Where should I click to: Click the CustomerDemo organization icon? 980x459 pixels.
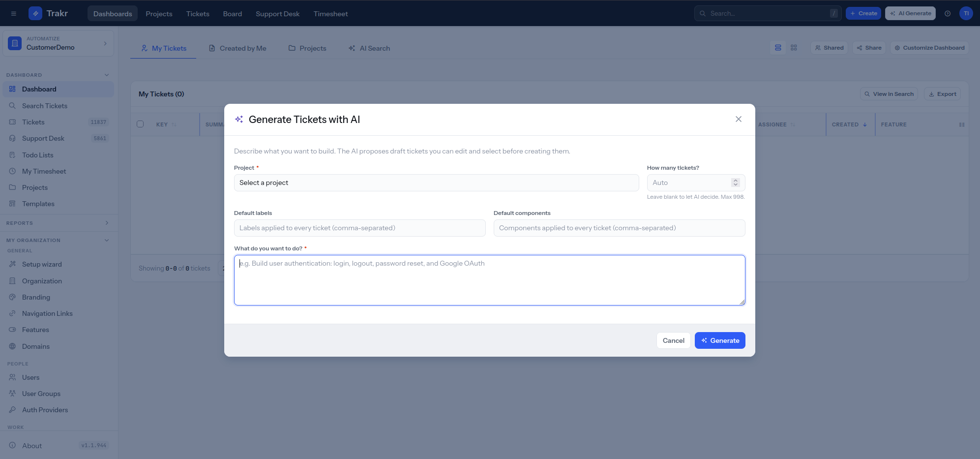[x=15, y=43]
